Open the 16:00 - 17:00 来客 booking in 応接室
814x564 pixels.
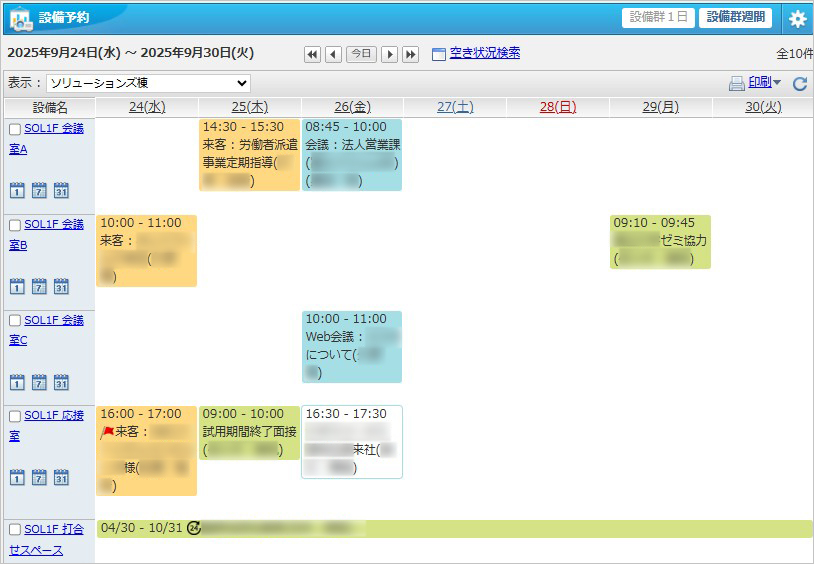146,451
